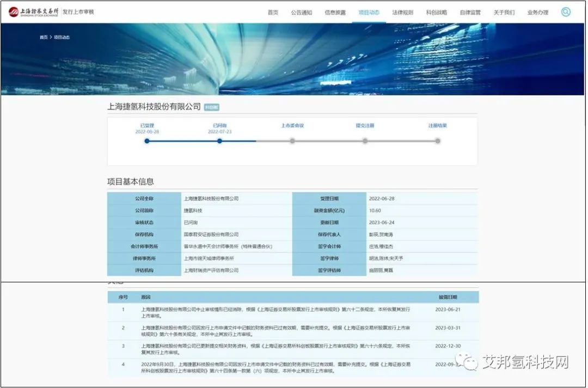588x388 pixels.
Task: Click the search magnifier icon in the header
Action: click(566, 12)
